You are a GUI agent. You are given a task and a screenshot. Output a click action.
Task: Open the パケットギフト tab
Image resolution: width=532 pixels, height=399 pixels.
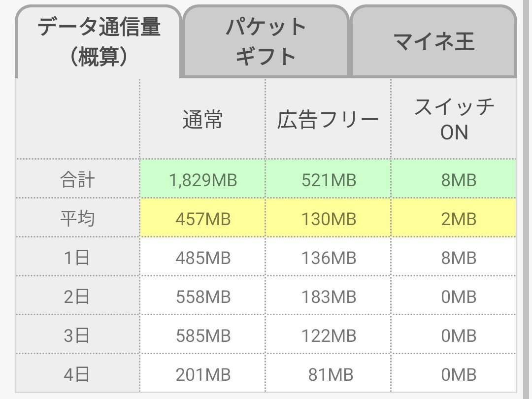click(266, 41)
